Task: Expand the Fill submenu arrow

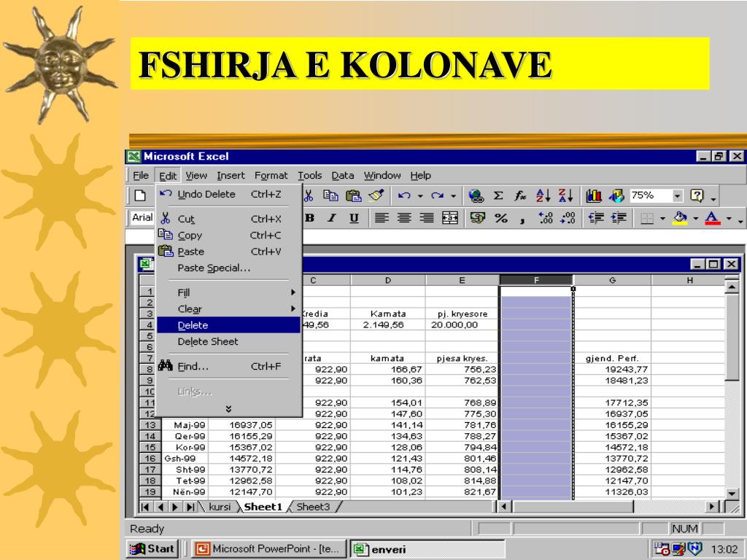Action: tap(293, 292)
